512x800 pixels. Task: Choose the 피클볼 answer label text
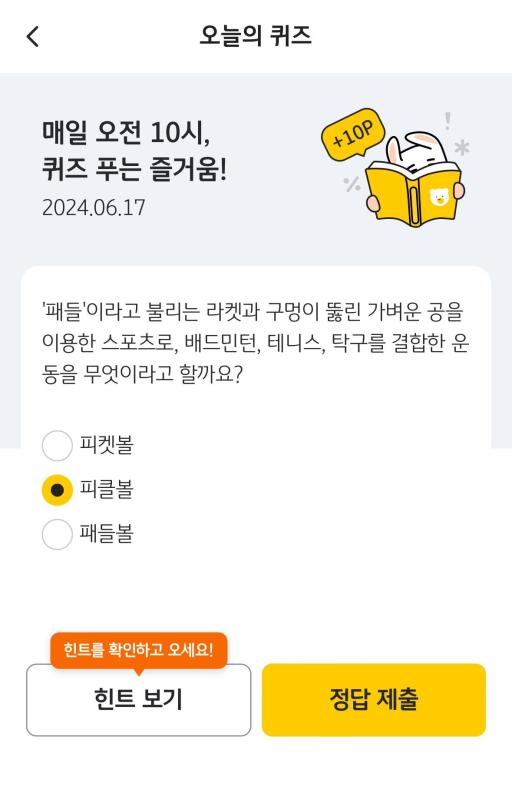click(x=107, y=489)
